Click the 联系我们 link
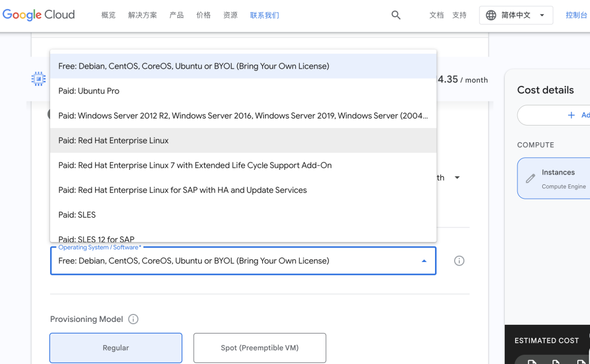 pos(264,15)
